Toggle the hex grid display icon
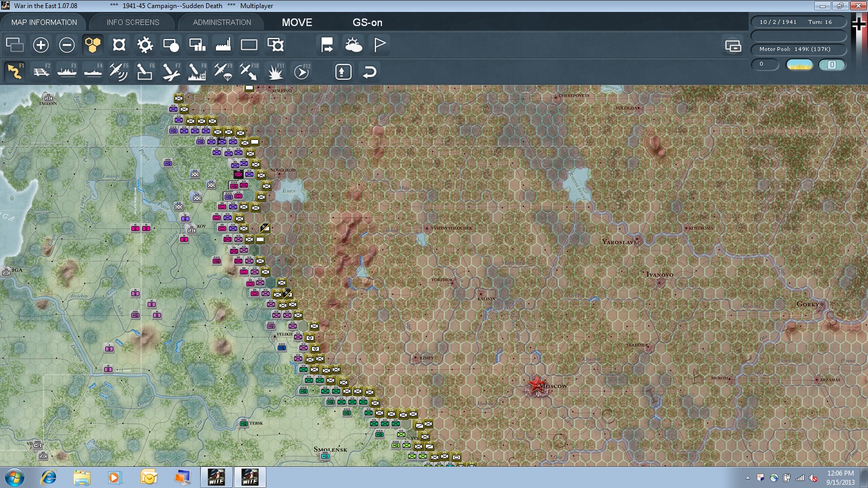This screenshot has width=868, height=488. [x=93, y=45]
